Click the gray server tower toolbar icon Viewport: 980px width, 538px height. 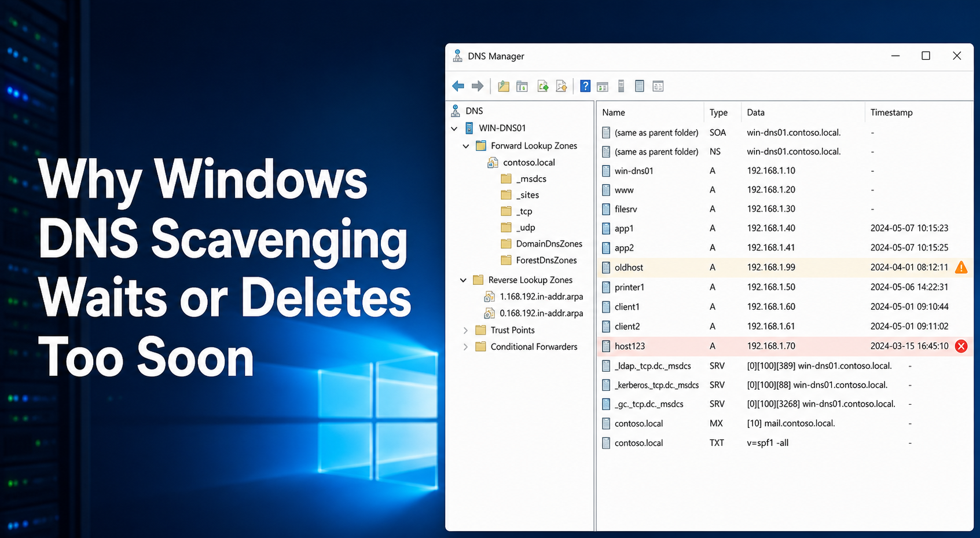point(621,86)
